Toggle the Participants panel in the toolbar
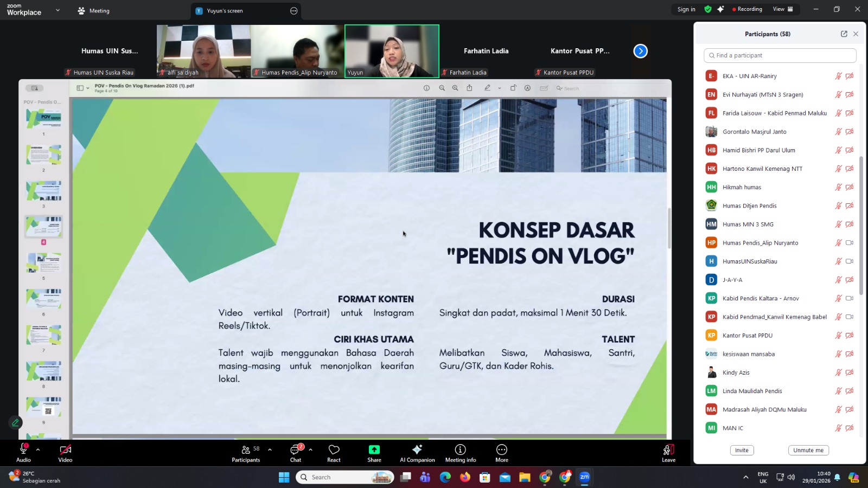 coord(246,453)
